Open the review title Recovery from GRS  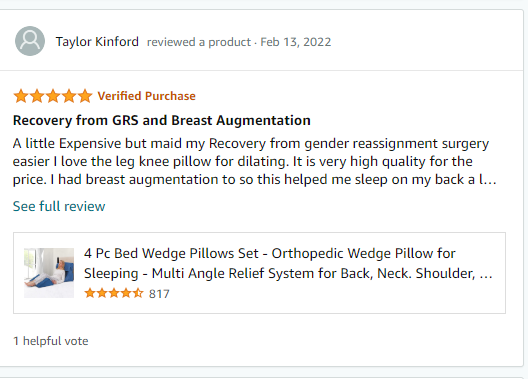pyautogui.click(x=162, y=120)
